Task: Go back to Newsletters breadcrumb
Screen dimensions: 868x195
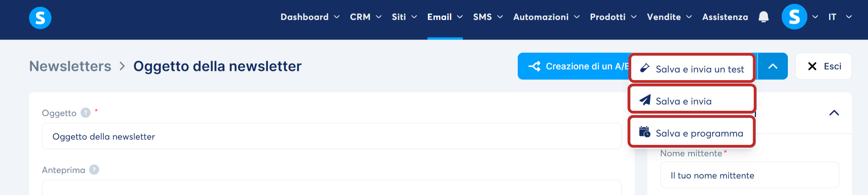Action: tap(70, 66)
